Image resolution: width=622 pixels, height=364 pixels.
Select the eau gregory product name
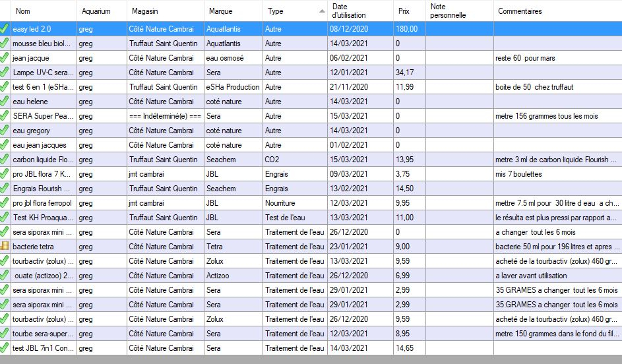[x=32, y=131]
